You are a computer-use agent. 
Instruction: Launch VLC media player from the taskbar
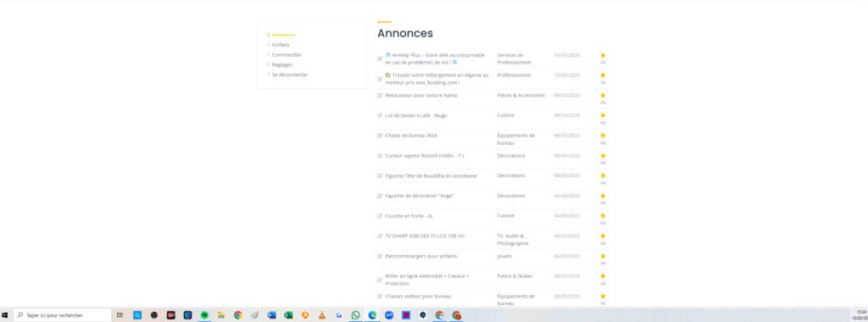point(321,315)
